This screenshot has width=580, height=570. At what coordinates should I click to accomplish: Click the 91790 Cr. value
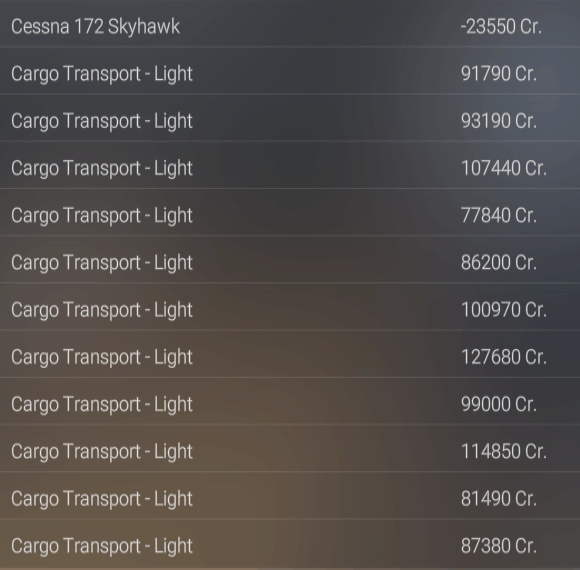(x=499, y=74)
